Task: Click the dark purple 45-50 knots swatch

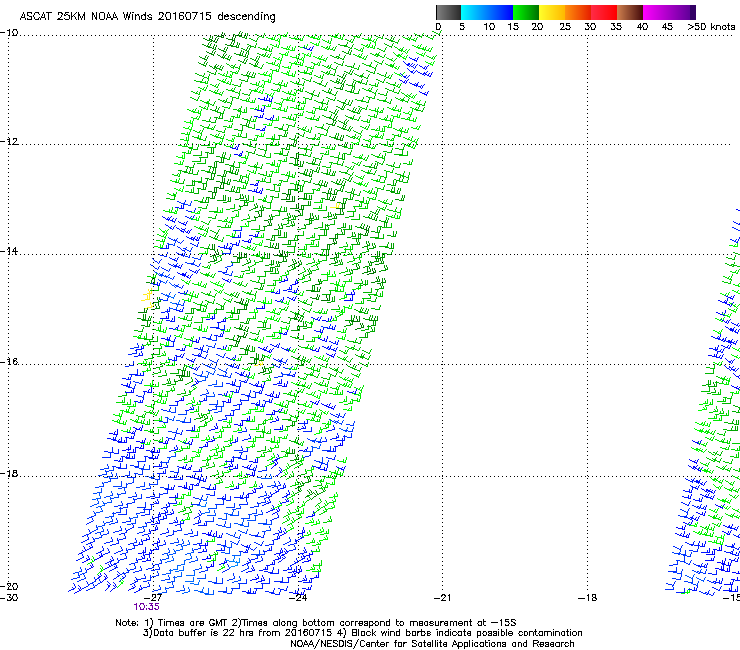Action: coord(682,12)
